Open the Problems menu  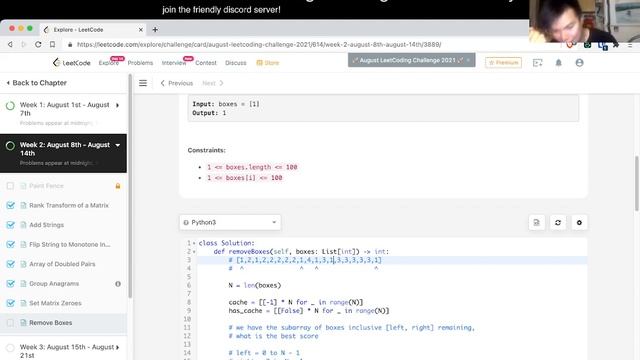pyautogui.click(x=140, y=63)
